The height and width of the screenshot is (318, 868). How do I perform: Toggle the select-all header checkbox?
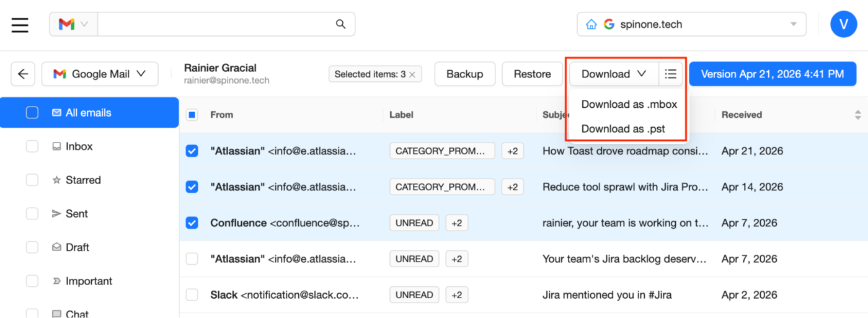[x=192, y=115]
